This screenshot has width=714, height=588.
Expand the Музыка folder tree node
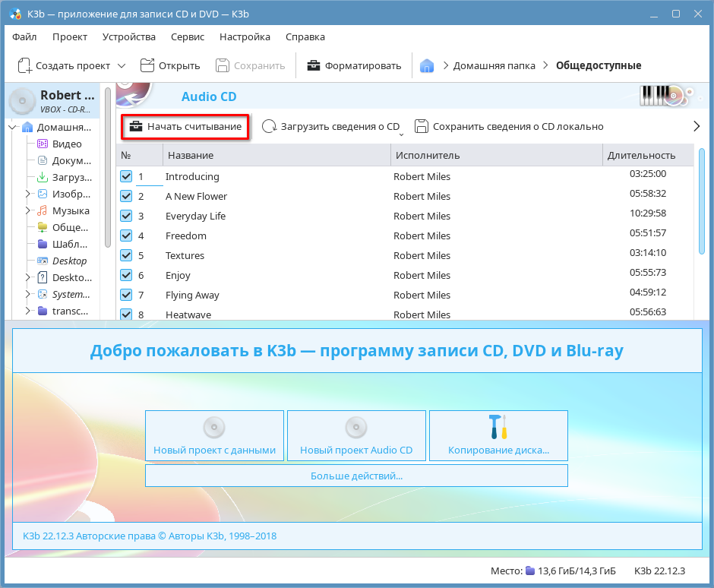click(28, 210)
